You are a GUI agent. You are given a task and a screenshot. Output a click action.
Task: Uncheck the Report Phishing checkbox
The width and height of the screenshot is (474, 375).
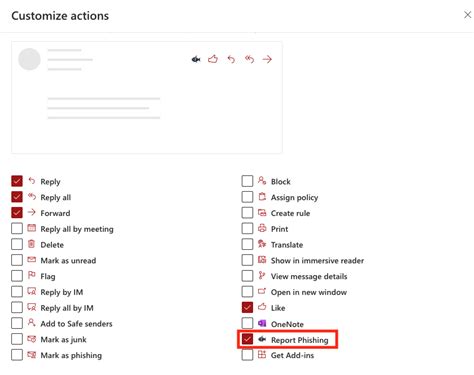pyautogui.click(x=247, y=339)
